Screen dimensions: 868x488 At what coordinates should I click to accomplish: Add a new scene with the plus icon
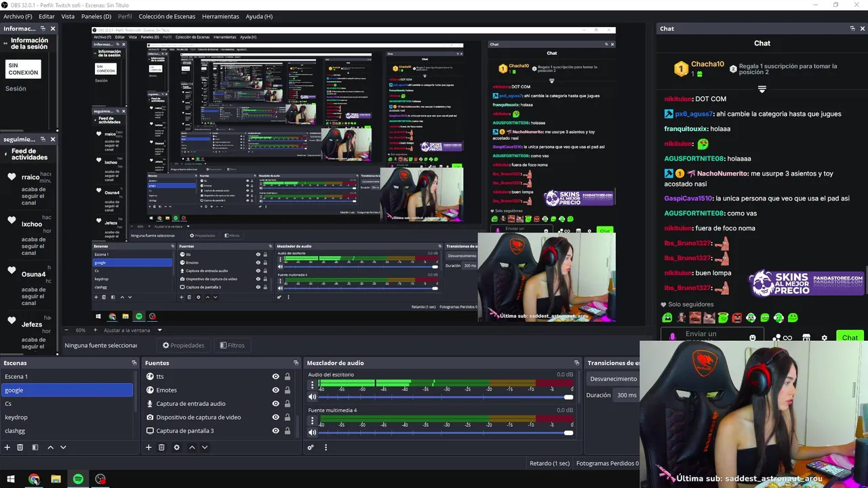[x=7, y=447]
